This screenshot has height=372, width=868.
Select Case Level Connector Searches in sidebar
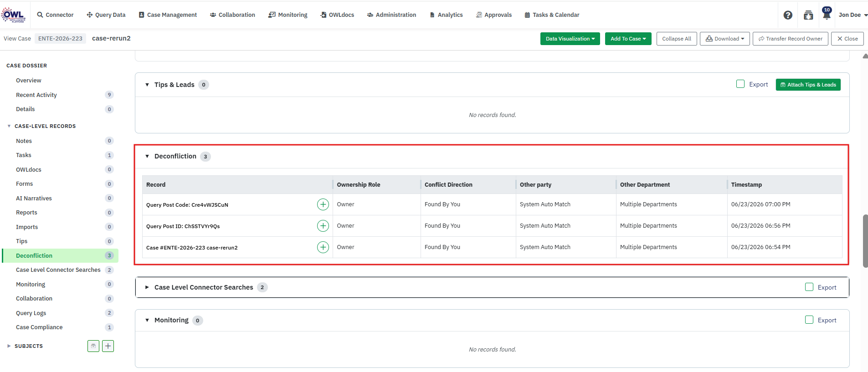coord(58,270)
